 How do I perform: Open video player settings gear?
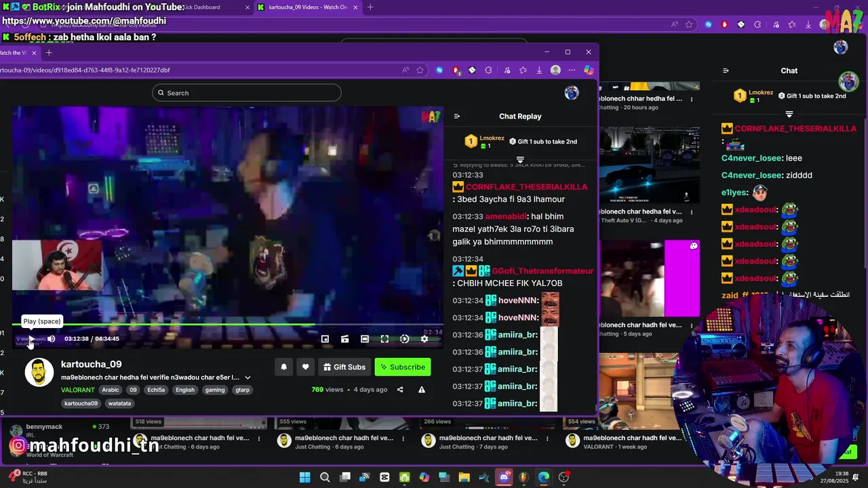[x=425, y=339]
